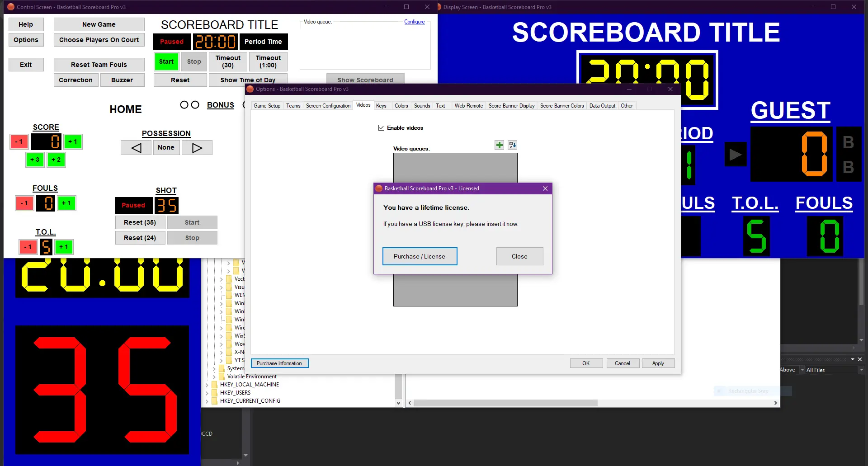Expand the HKEY_USERS tree node

click(x=207, y=393)
